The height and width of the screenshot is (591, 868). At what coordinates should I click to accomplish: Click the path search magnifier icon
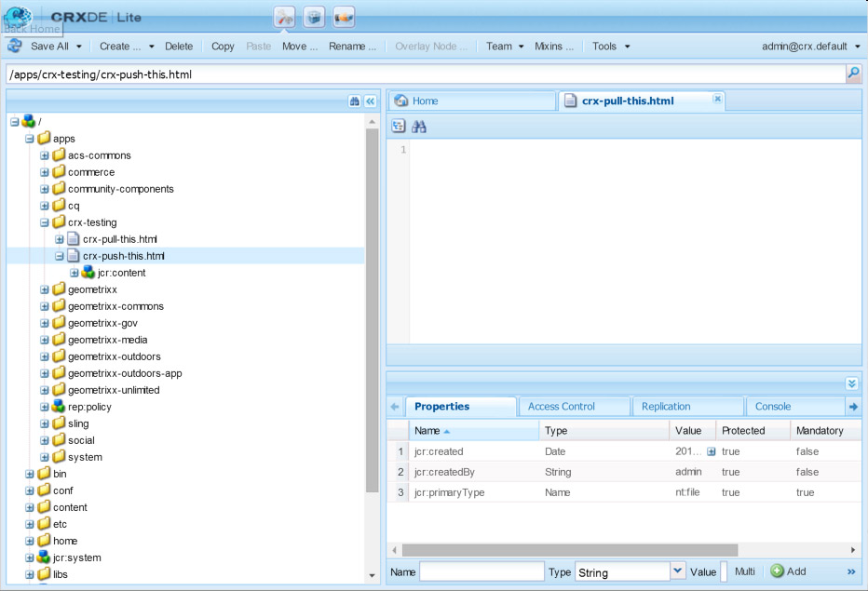[x=853, y=73]
